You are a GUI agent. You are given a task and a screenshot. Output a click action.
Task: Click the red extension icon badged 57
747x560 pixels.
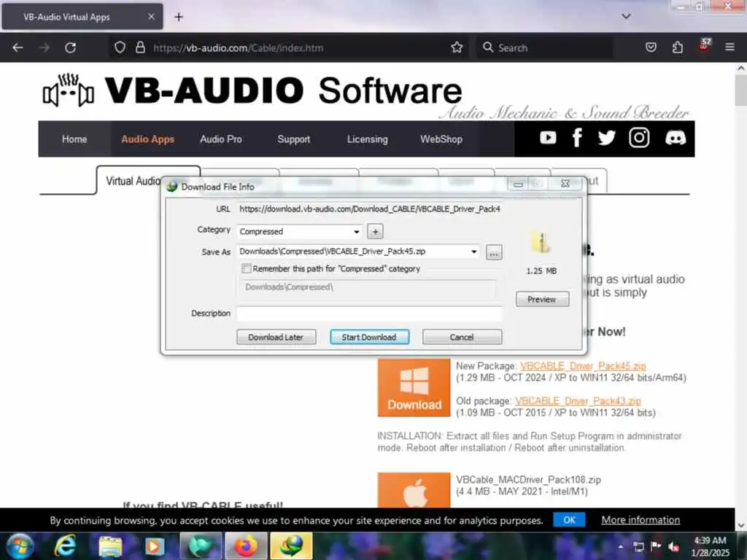click(x=705, y=45)
